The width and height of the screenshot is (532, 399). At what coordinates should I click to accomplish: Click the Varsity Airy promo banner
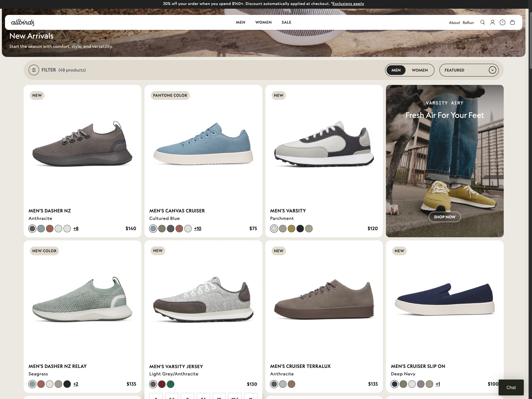[445, 161]
